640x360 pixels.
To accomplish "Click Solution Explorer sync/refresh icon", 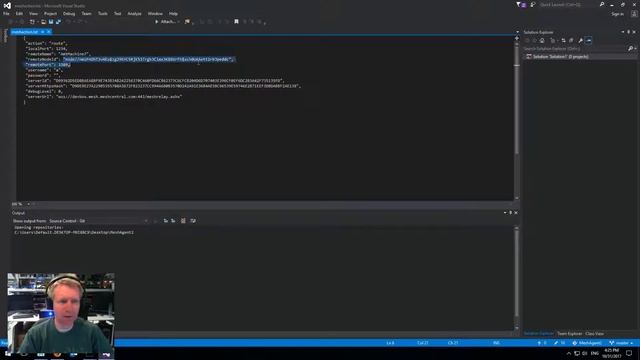I will click(564, 40).
